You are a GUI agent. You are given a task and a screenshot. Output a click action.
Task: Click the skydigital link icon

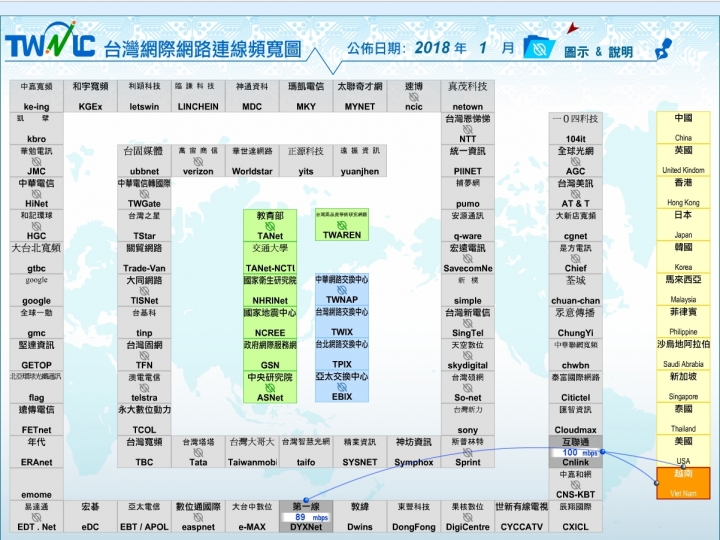(x=467, y=355)
